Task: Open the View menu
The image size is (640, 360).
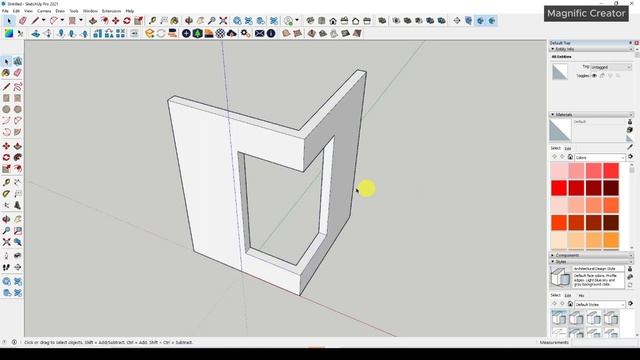Action: point(29,11)
